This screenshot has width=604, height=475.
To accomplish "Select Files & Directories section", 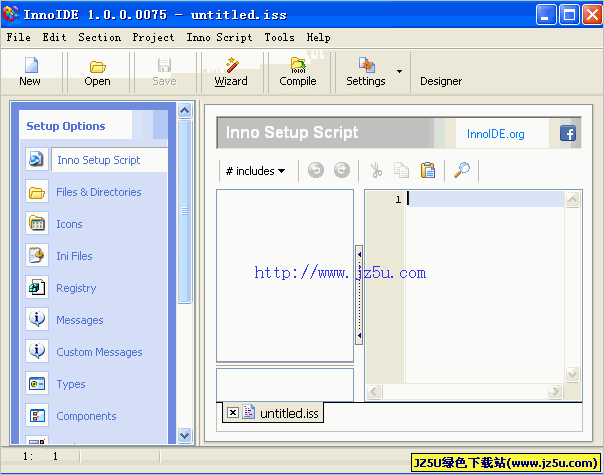I will click(99, 192).
